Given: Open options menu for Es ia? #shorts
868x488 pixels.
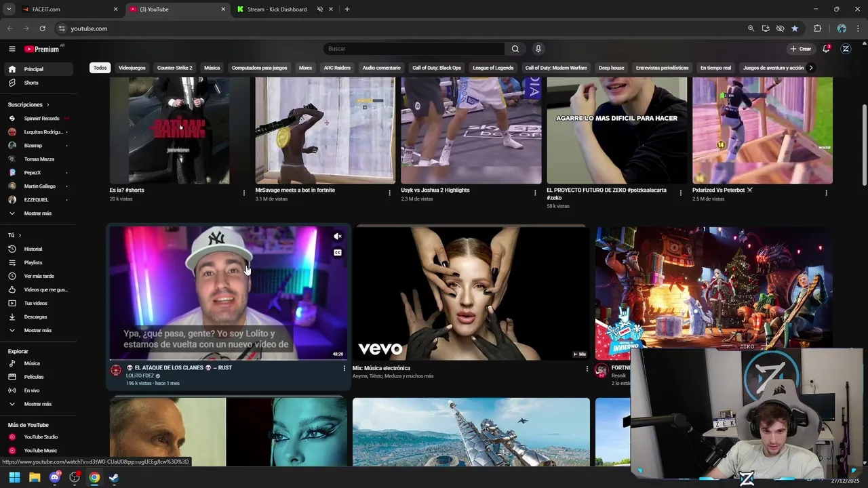Looking at the screenshot, I should tap(244, 193).
